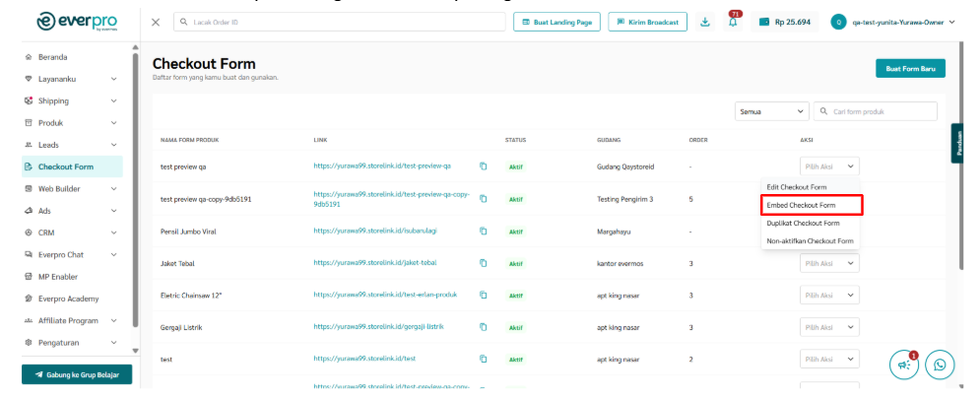Copy link for Pensil Jumbo Viral form

(484, 232)
